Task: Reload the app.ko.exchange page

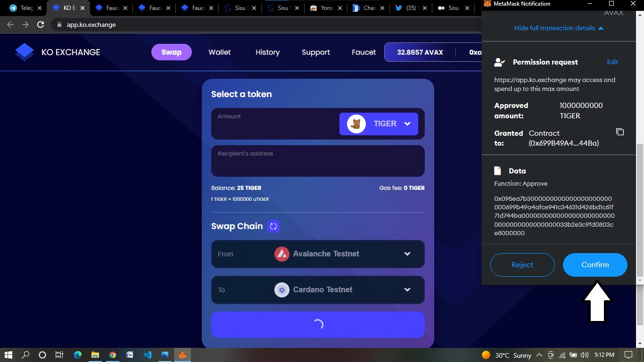Action: tap(41, 25)
